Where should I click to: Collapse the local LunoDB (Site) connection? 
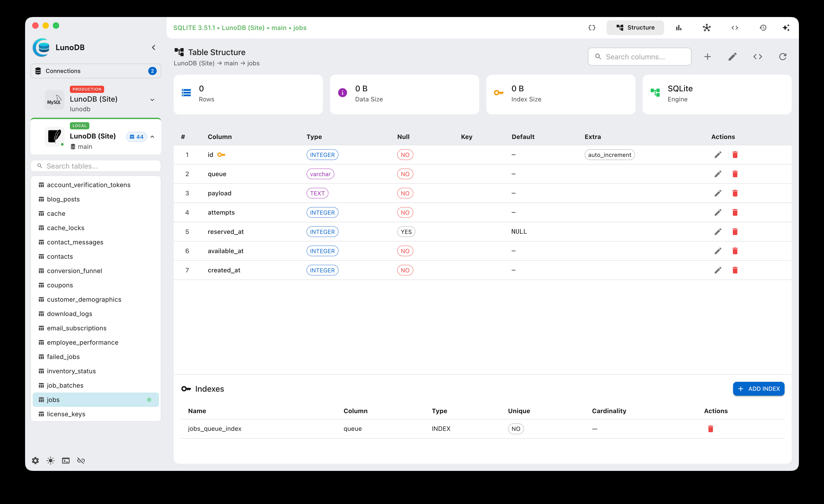pos(152,137)
